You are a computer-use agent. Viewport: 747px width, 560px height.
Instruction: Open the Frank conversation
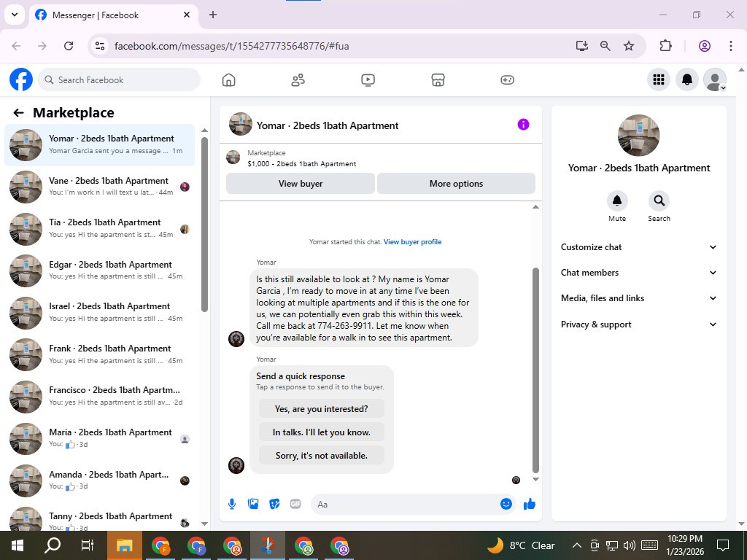99,355
